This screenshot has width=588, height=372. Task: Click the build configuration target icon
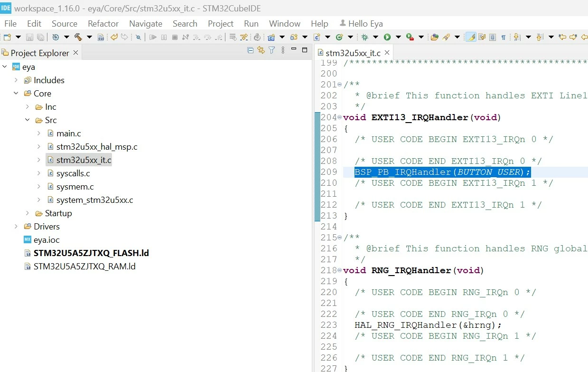56,37
